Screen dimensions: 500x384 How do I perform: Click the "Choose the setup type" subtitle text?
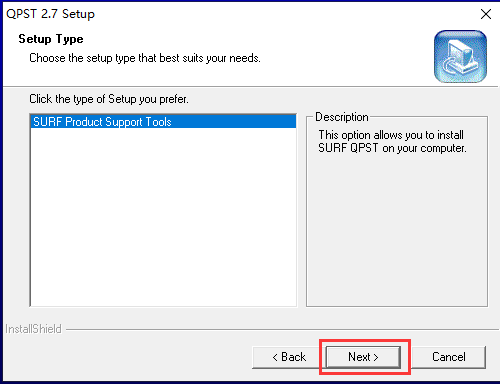point(145,58)
